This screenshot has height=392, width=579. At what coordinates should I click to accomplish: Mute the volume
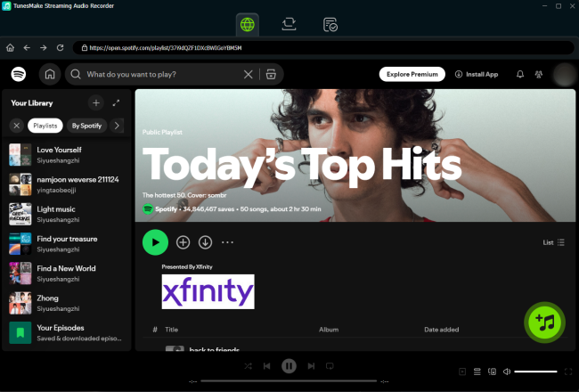(x=507, y=372)
